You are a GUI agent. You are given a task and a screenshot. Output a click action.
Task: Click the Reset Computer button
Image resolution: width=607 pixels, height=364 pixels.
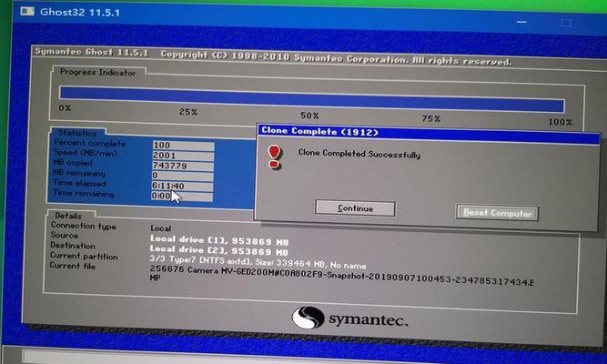point(497,213)
